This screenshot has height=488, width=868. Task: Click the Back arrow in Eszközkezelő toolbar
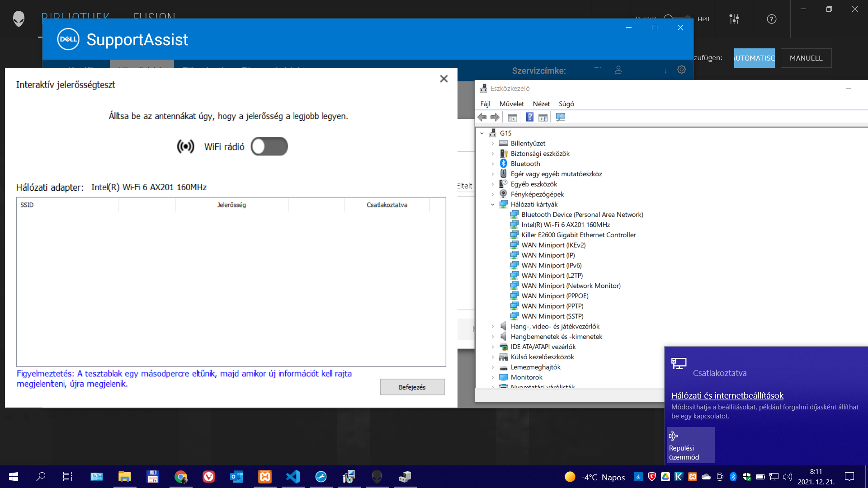click(x=482, y=117)
